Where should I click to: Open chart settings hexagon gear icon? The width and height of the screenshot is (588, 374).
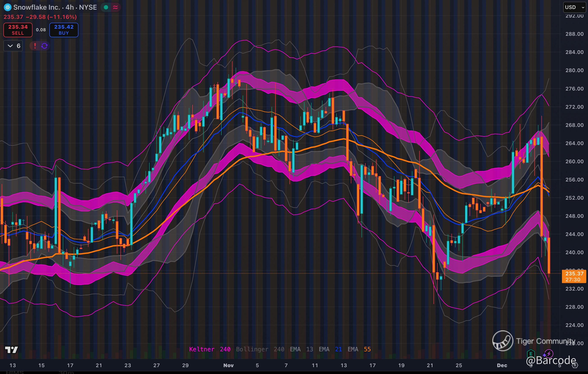575,365
